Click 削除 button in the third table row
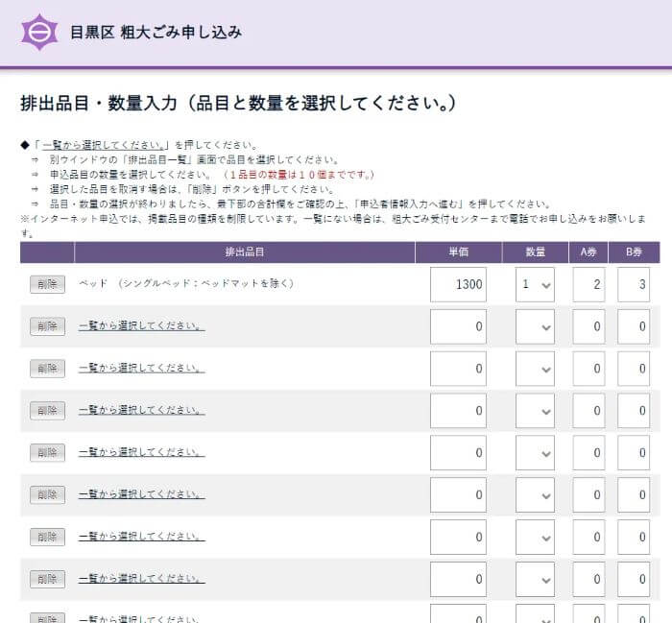The image size is (672, 623). coord(48,369)
